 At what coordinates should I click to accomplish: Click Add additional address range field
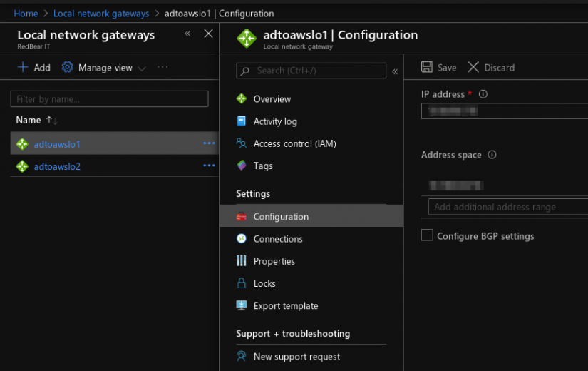(508, 207)
